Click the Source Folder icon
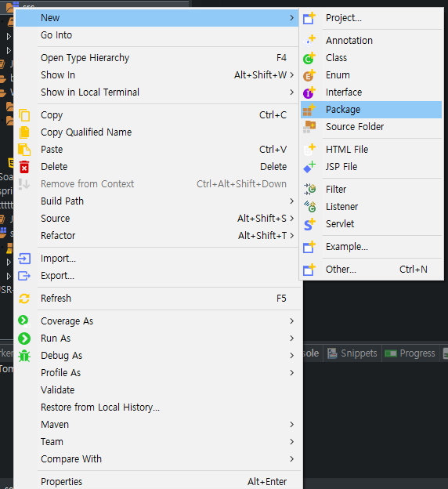The width and height of the screenshot is (448, 489). [309, 127]
